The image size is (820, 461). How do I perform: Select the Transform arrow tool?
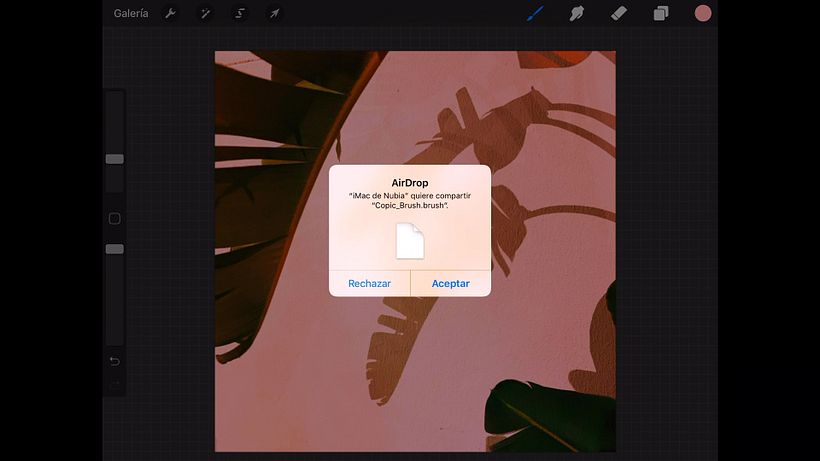click(x=275, y=14)
